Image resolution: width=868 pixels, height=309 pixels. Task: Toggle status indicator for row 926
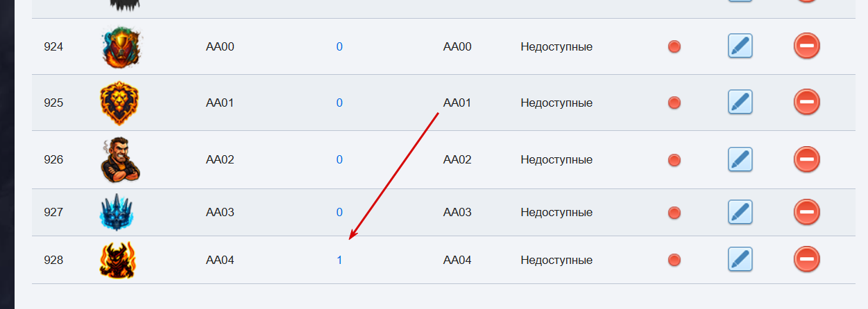[674, 160]
